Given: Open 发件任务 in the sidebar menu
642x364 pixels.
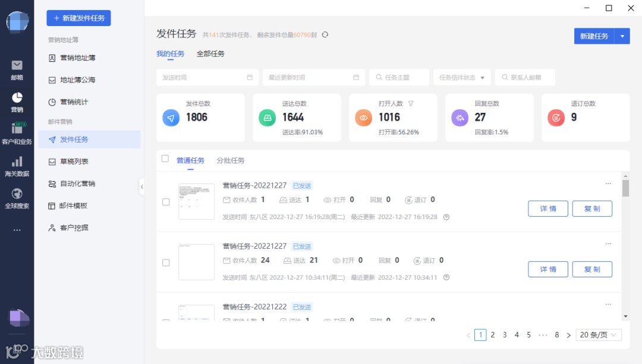Looking at the screenshot, I should coord(89,140).
